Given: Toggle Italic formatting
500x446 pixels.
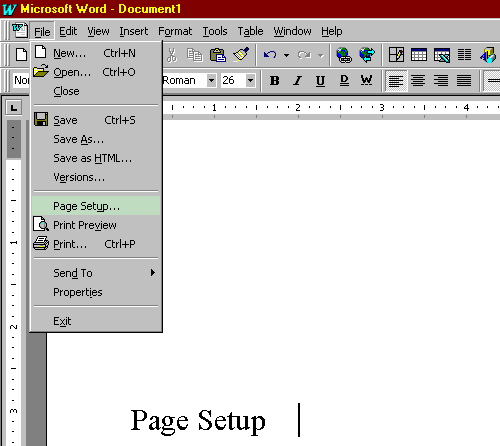Looking at the screenshot, I should tap(297, 80).
